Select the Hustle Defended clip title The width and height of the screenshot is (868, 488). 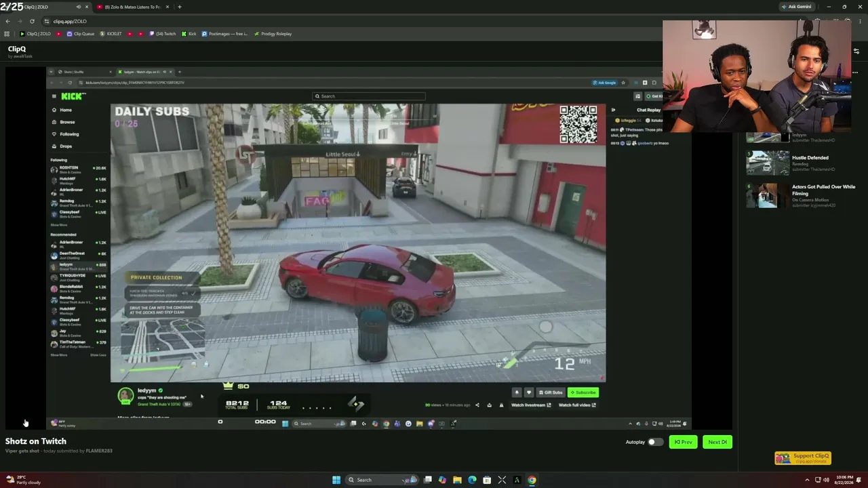coord(810,158)
